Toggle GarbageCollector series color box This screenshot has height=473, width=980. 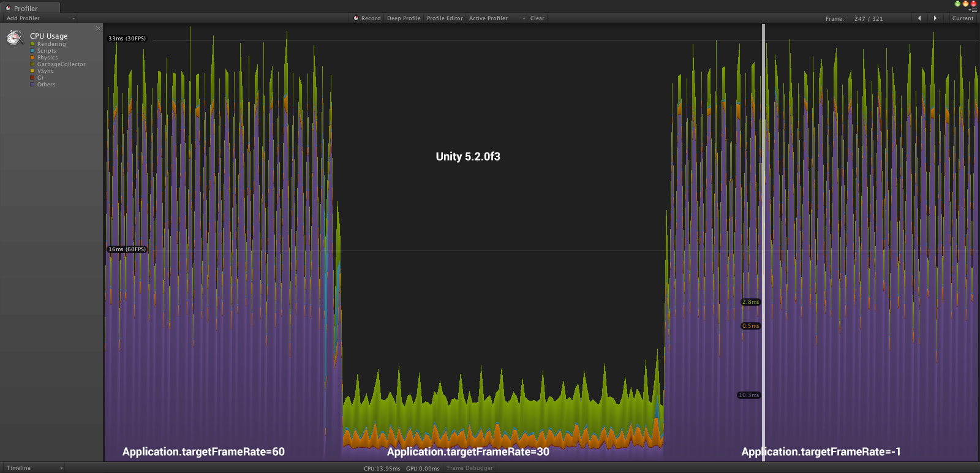click(x=32, y=64)
